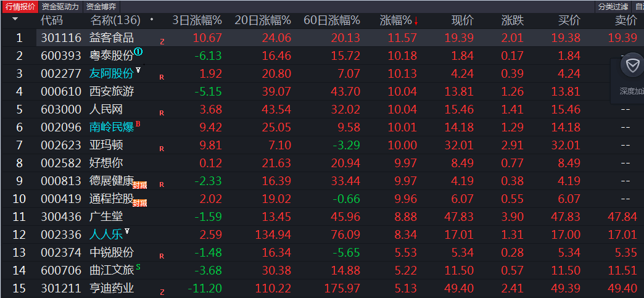Click stock code 301116
This screenshot has width=644, height=298.
tap(61, 38)
